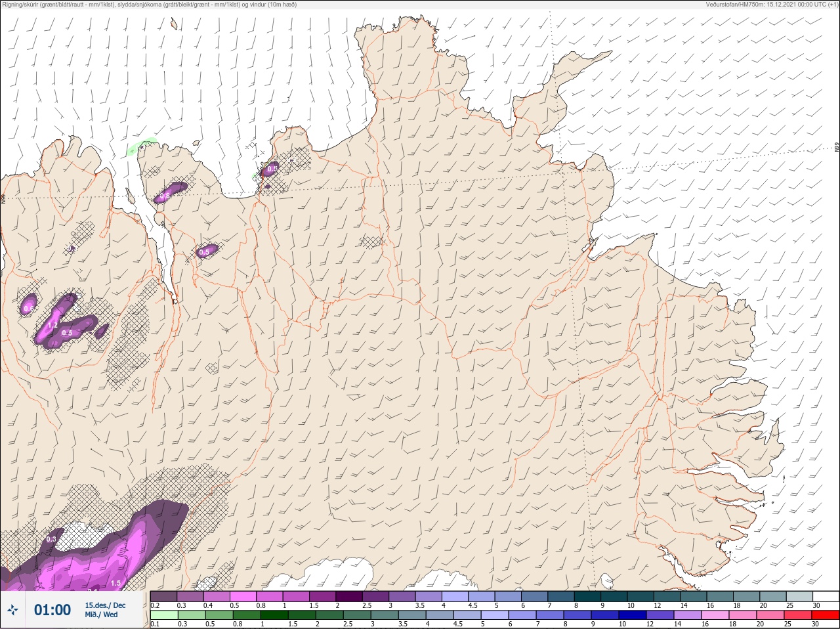Click the white swatch at the end of top legend row
The height and width of the screenshot is (629, 840).
[826, 596]
